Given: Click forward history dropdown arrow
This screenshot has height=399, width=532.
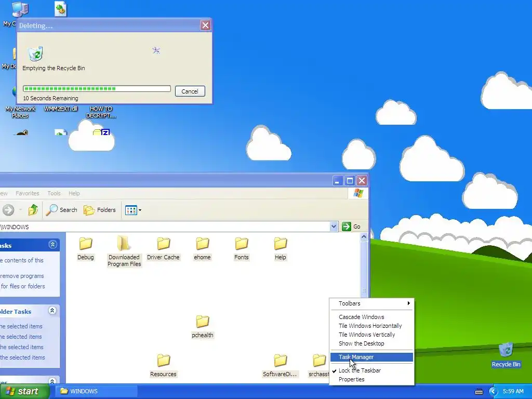Looking at the screenshot, I should point(20,210).
